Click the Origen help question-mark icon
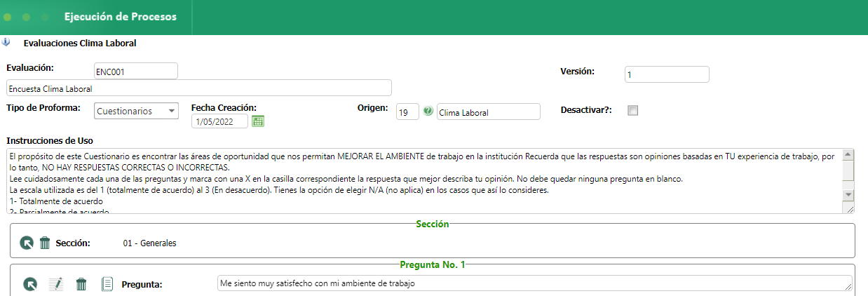Image resolution: width=868 pixels, height=296 pixels. (x=428, y=112)
